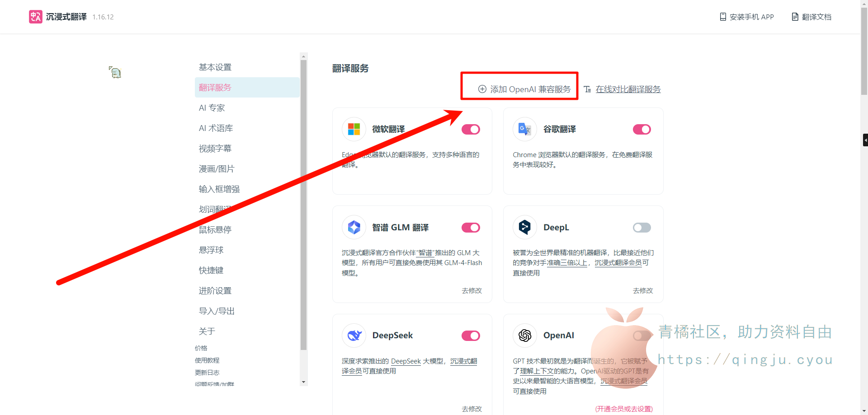Click the 智谱 GLM service logo
868x415 pixels.
tap(354, 227)
